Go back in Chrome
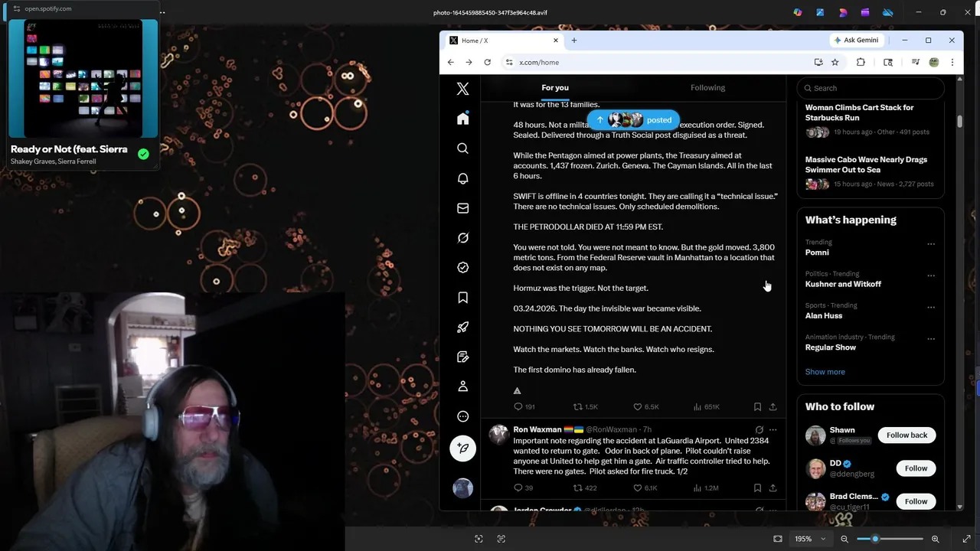980x551 pixels. coord(451,62)
